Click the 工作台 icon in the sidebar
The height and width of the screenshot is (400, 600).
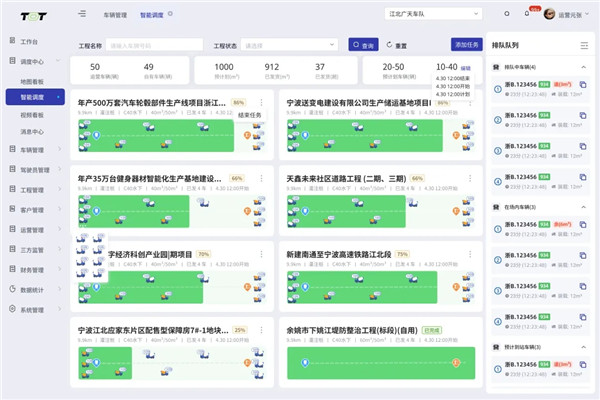pos(12,42)
